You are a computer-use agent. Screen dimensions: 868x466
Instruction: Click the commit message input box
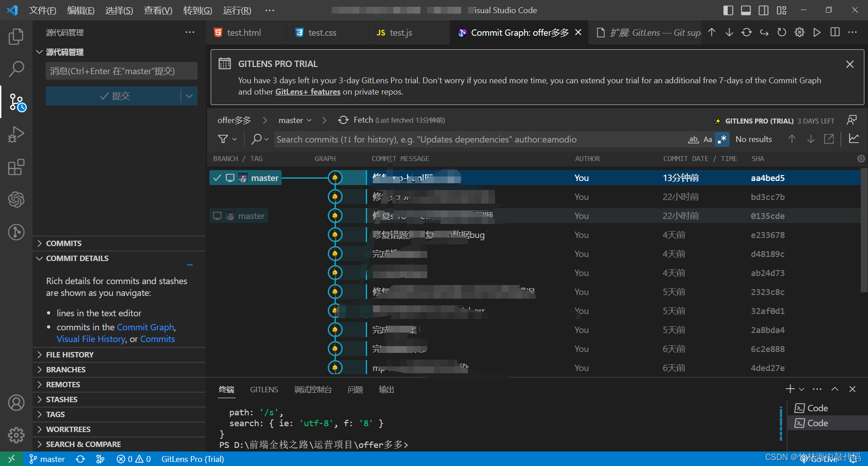point(121,71)
